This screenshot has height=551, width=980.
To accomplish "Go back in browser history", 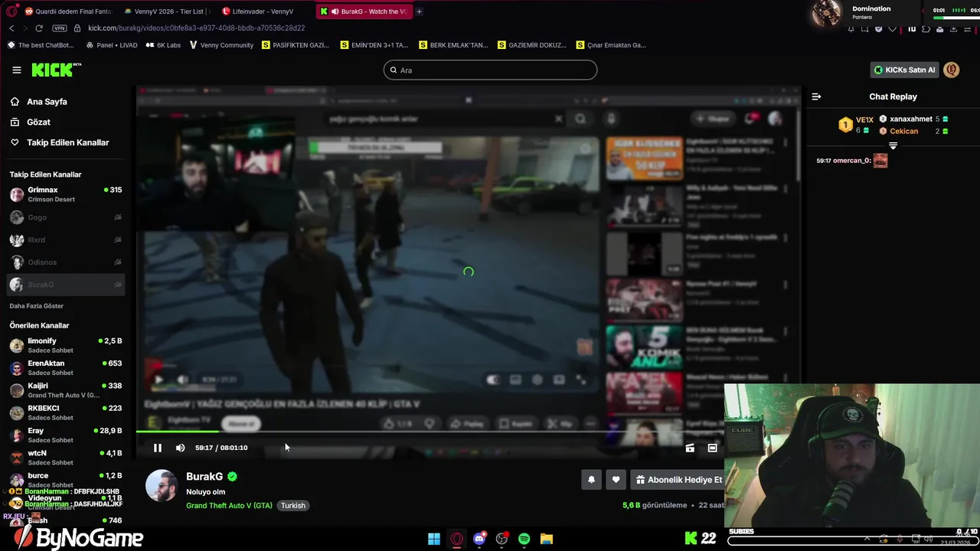I will pos(11,28).
